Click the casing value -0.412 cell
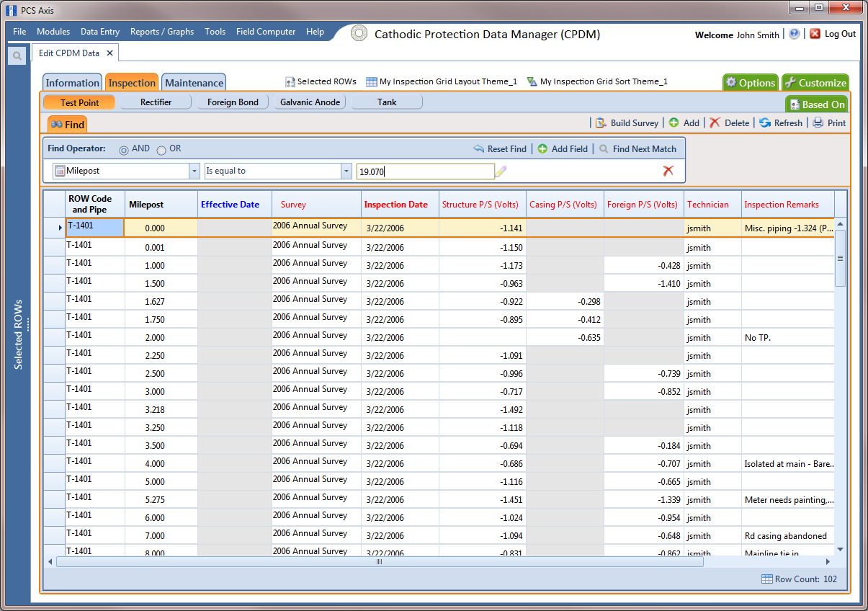868x611 pixels. pyautogui.click(x=565, y=319)
